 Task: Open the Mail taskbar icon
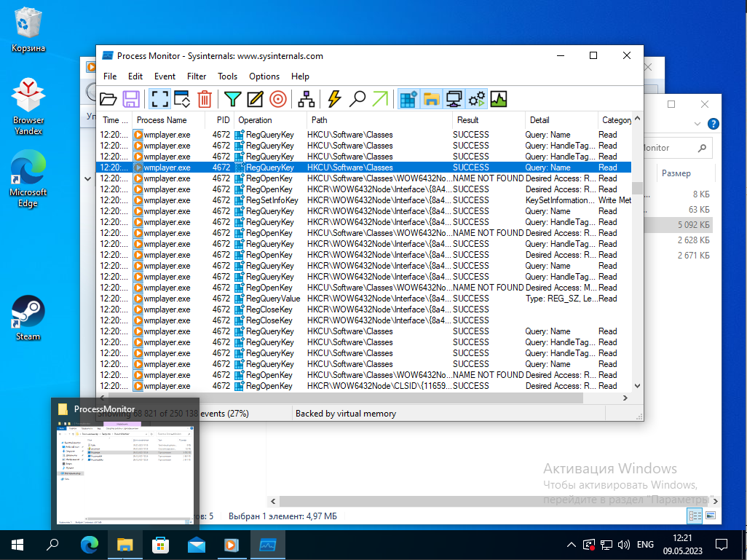point(197,544)
